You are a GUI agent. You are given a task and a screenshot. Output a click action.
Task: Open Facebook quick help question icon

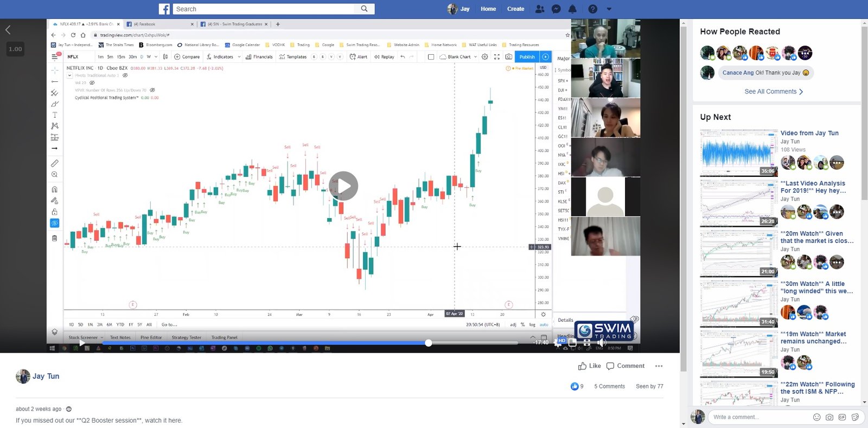point(592,9)
